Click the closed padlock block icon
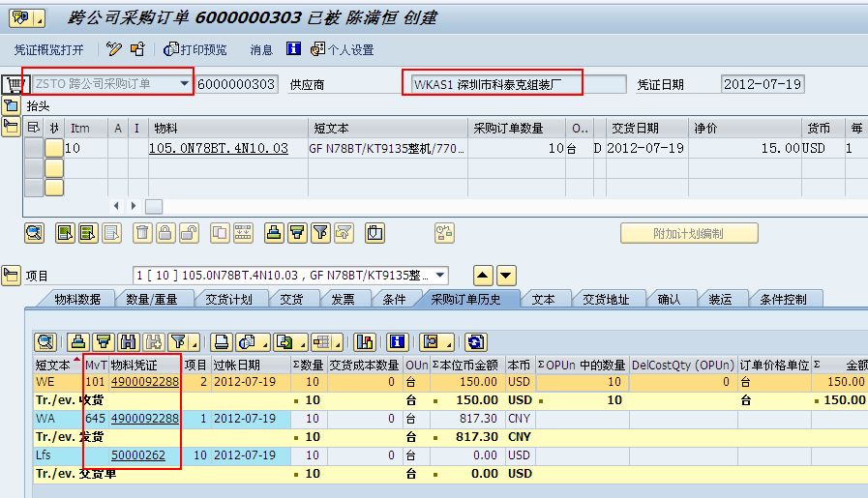 point(165,233)
